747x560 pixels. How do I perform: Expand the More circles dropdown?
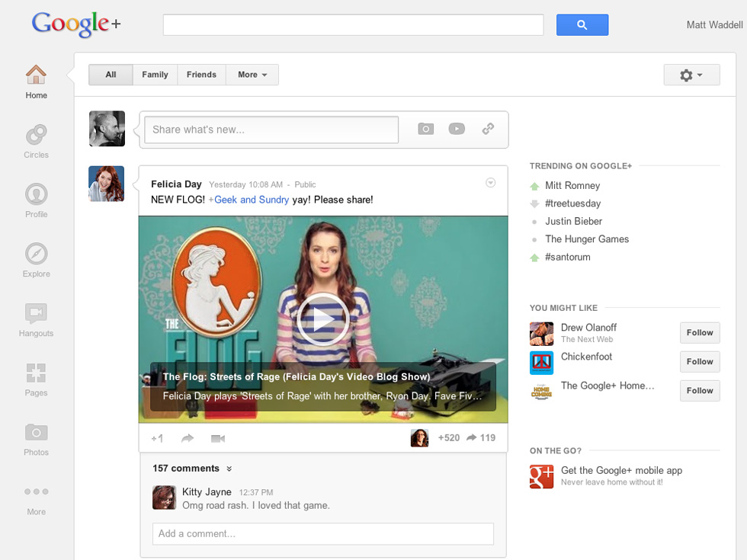pos(252,75)
